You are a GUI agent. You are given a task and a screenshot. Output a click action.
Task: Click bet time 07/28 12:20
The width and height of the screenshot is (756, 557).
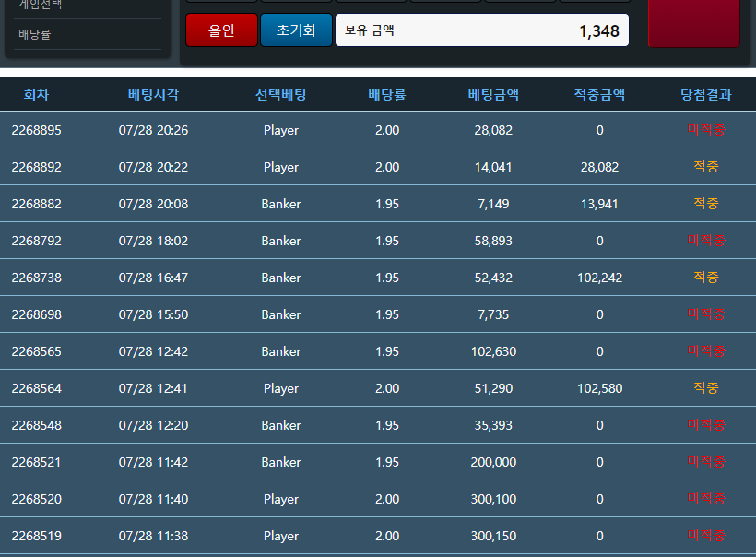[153, 425]
